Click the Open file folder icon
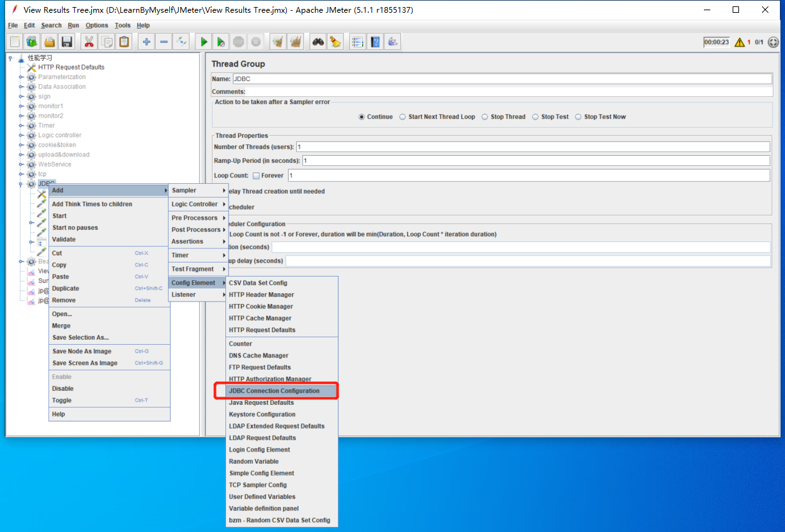The height and width of the screenshot is (532, 785). click(49, 42)
